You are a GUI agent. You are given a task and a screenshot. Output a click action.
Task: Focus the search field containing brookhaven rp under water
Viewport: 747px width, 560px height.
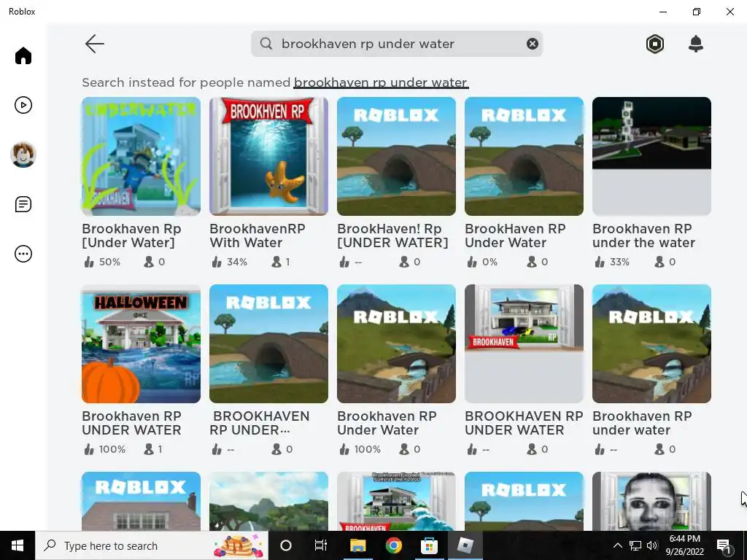(396, 44)
